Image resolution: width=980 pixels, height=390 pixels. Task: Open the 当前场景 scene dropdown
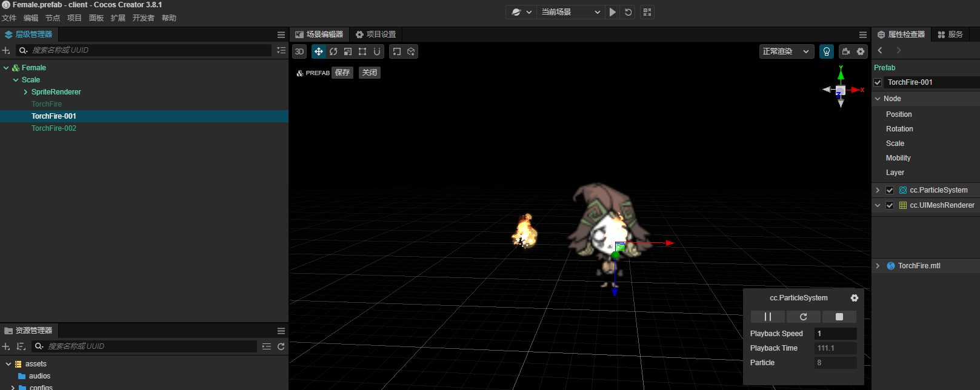(570, 12)
